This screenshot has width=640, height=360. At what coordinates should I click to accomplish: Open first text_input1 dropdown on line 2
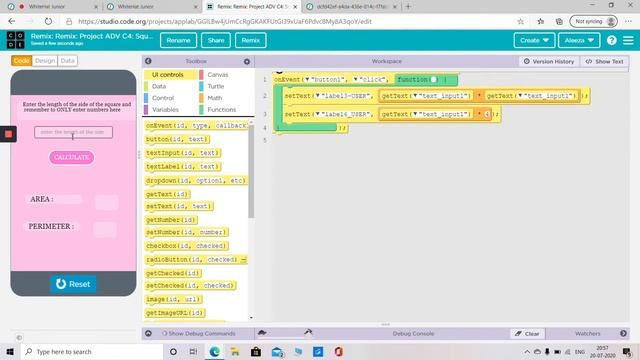tap(416, 96)
